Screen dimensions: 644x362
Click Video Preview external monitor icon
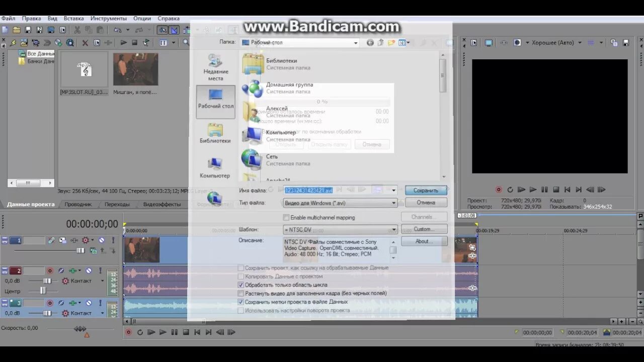(x=489, y=43)
